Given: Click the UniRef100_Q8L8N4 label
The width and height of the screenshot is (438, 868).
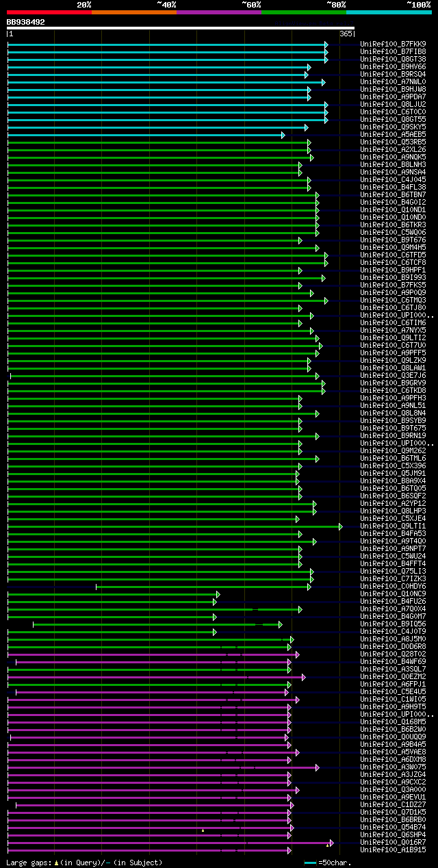Looking at the screenshot, I should click(x=393, y=413).
